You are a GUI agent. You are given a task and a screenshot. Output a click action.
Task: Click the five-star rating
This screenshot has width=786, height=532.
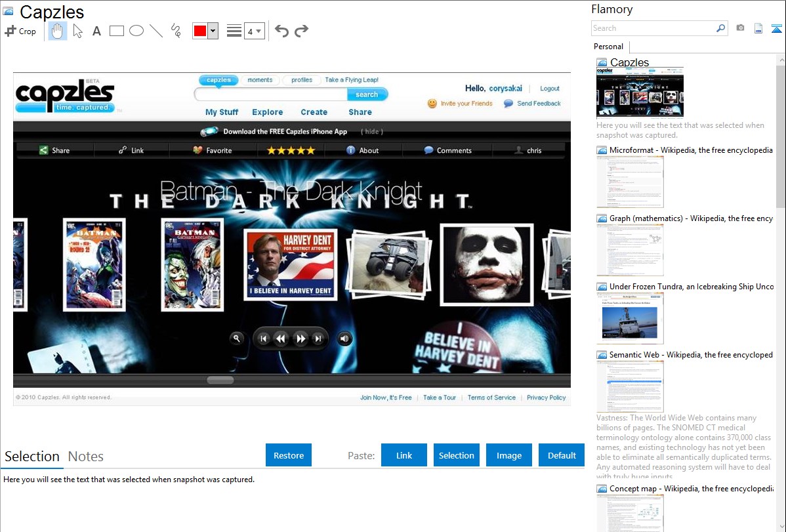pos(291,150)
